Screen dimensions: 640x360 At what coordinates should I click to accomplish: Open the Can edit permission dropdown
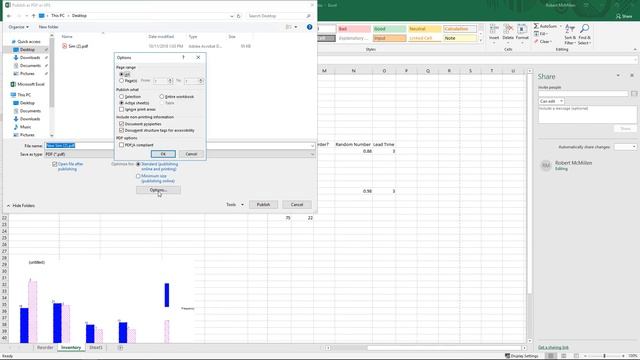[x=551, y=101]
